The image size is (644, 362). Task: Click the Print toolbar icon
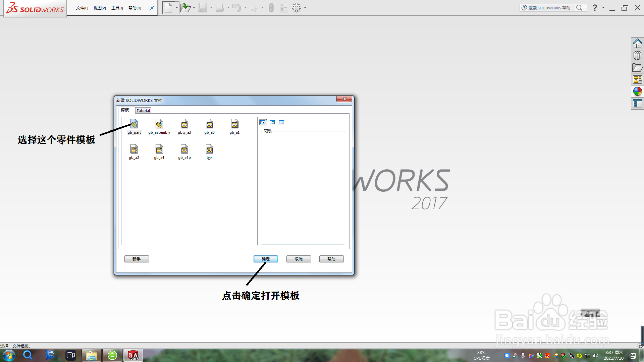tap(220, 7)
